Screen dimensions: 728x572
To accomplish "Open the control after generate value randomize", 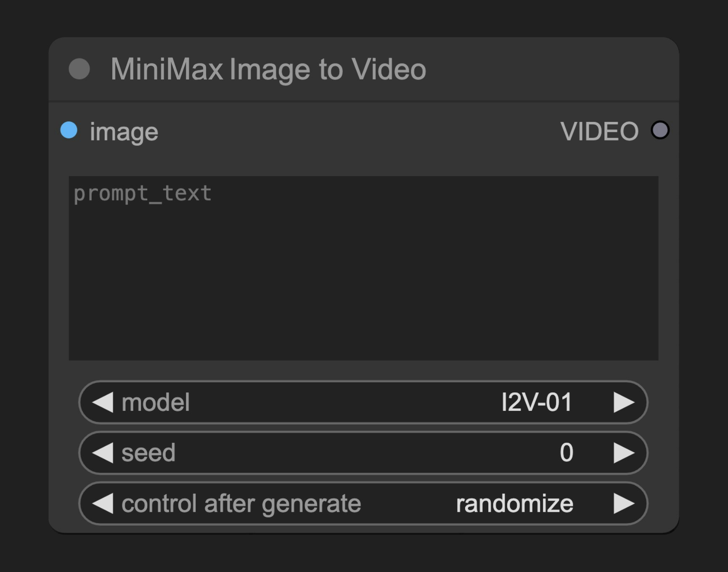I will [x=514, y=503].
